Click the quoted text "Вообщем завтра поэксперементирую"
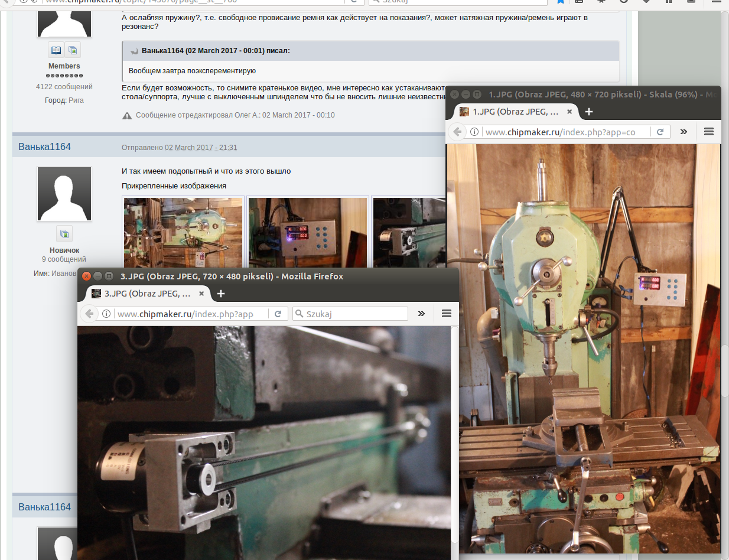 coord(192,71)
